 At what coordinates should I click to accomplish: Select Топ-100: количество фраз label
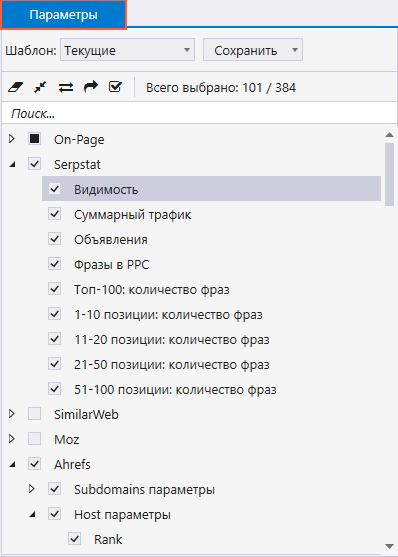[152, 290]
